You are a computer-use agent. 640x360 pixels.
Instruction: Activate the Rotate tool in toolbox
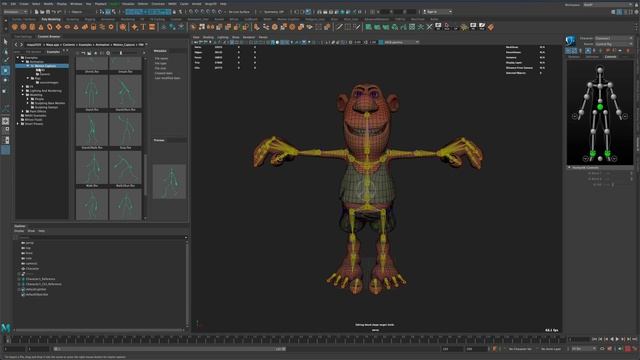tap(6, 80)
